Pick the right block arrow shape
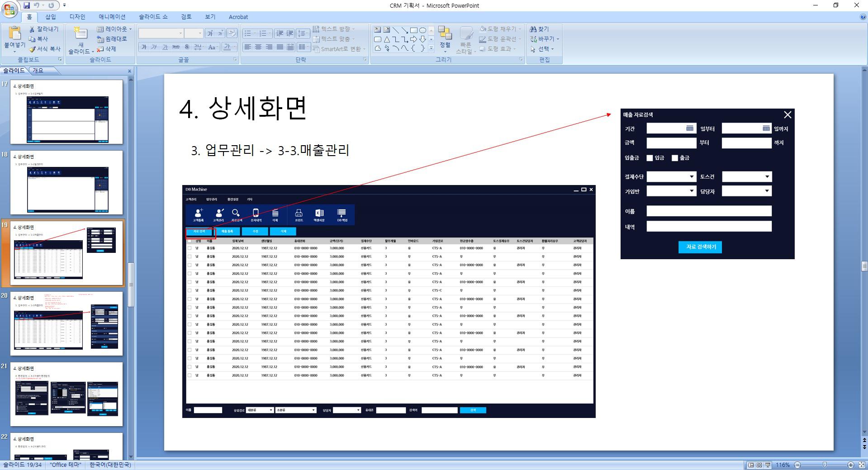 (413, 39)
